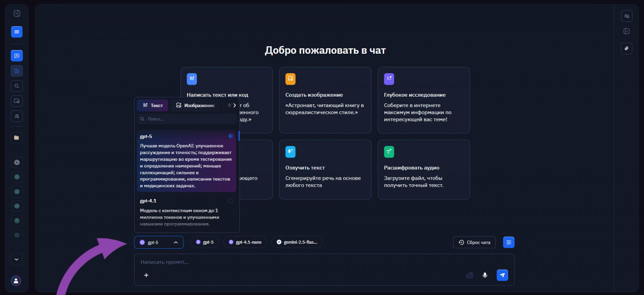
Task: Select the gpt-5 model radio button
Action: pyautogui.click(x=230, y=136)
